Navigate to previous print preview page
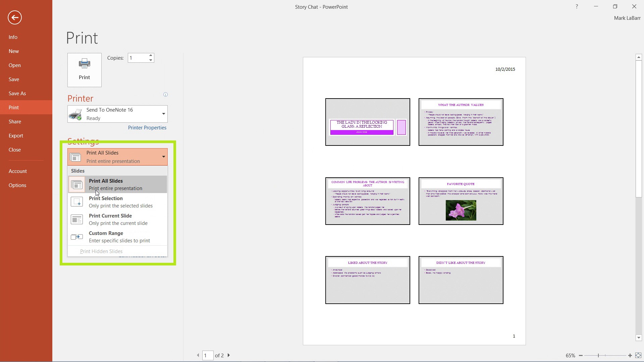The height and width of the screenshot is (362, 644). 198,355
